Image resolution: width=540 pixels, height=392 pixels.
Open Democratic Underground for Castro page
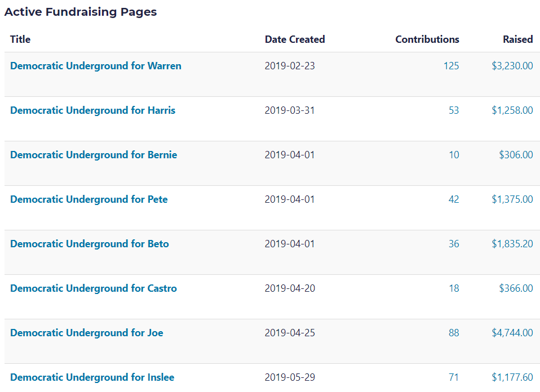[x=94, y=288]
